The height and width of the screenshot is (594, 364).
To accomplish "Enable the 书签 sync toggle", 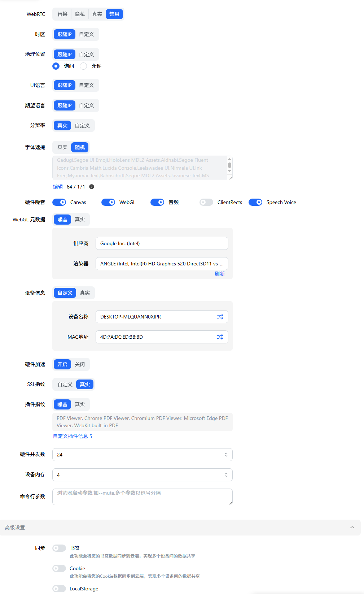I will point(59,548).
